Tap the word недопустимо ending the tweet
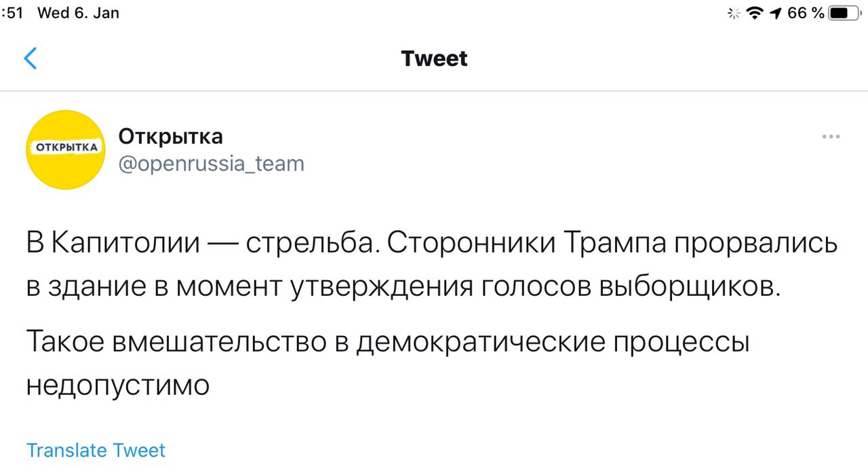This screenshot has height=475, width=868. 118,386
